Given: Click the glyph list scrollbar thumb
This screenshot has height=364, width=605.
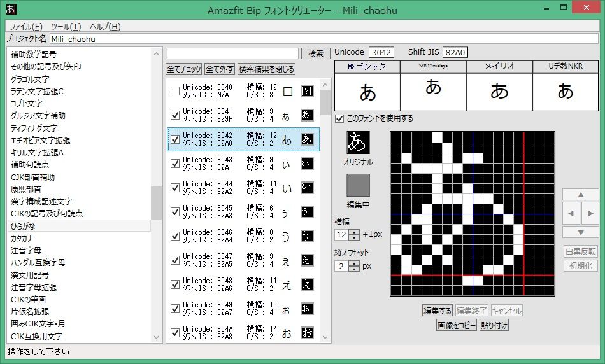Looking at the screenshot, I should 325,102.
